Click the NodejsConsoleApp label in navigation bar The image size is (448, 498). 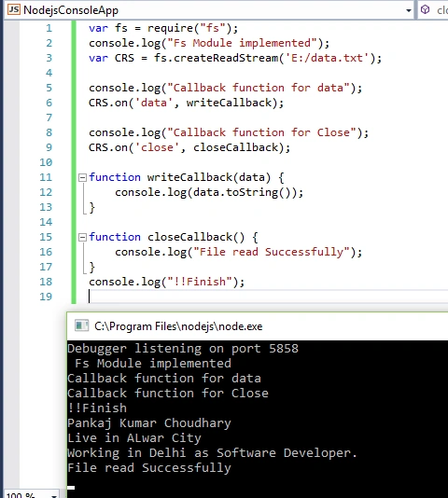pyautogui.click(x=71, y=10)
